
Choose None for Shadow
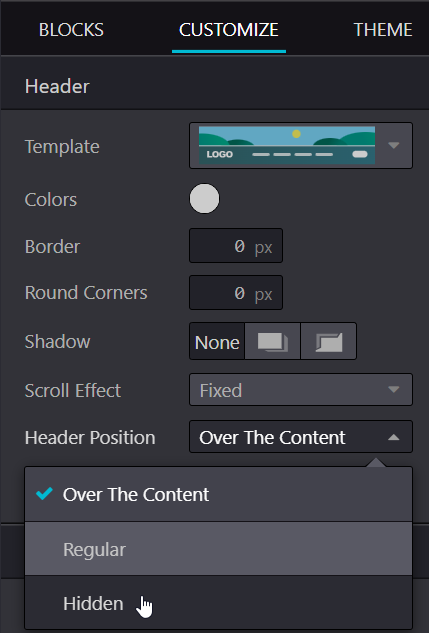217,341
